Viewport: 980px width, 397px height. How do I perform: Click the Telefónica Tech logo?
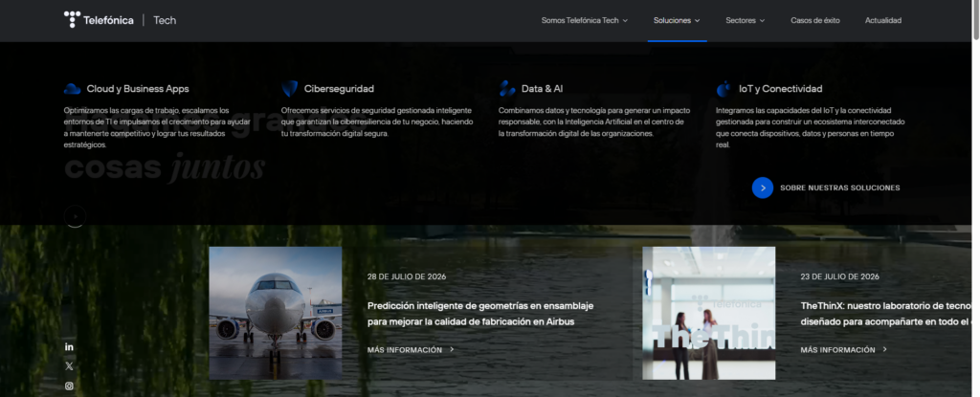tap(120, 20)
